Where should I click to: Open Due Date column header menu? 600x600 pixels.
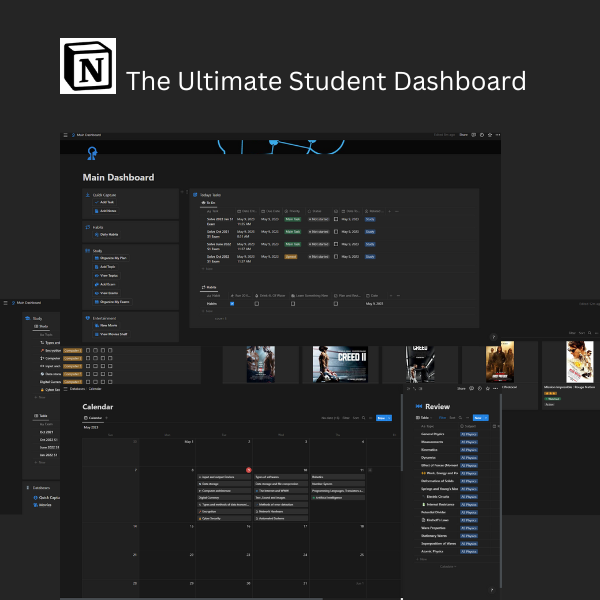271,211
